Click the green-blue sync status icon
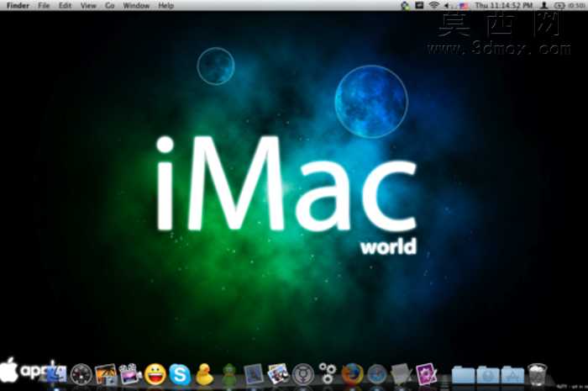The width and height of the screenshot is (588, 391). tap(405, 5)
